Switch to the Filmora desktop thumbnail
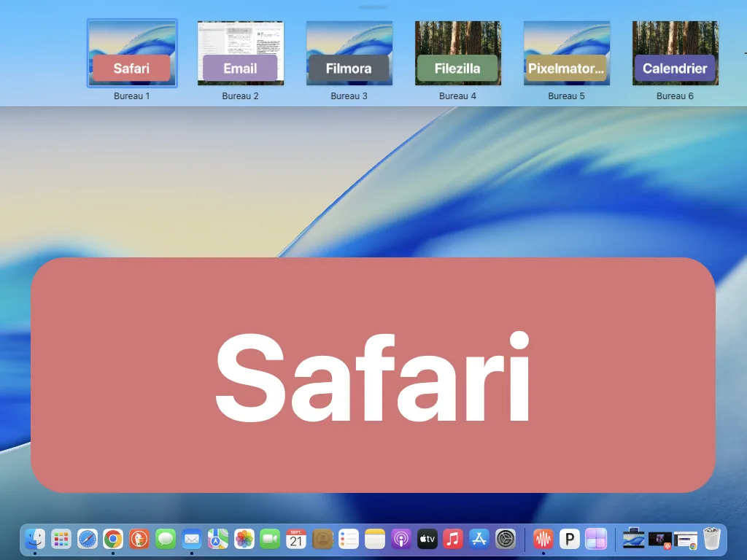747x560 pixels. [x=349, y=53]
